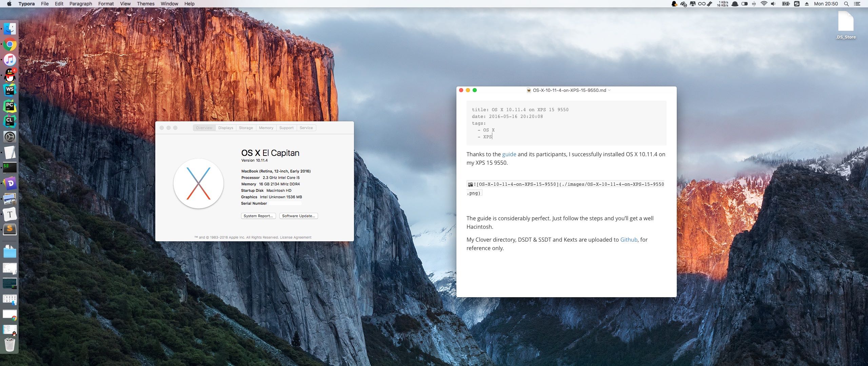Click the System Report... button
The height and width of the screenshot is (366, 868).
(258, 216)
